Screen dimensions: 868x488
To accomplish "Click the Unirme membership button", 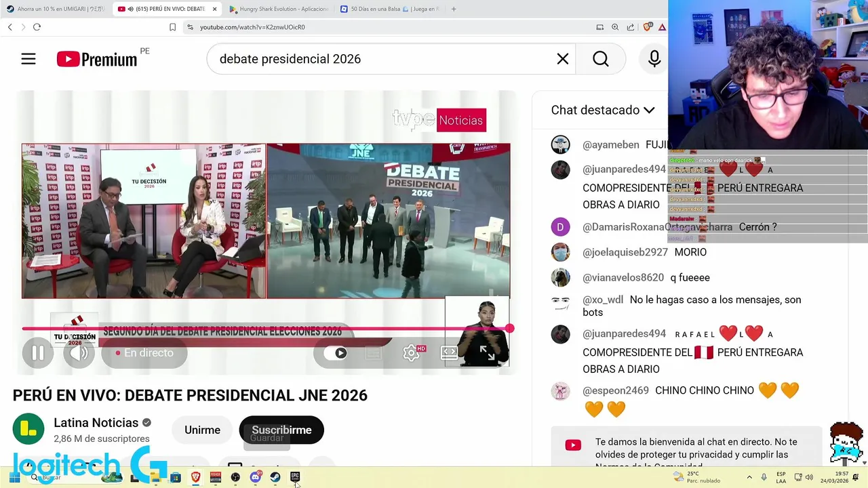I will pos(202,430).
